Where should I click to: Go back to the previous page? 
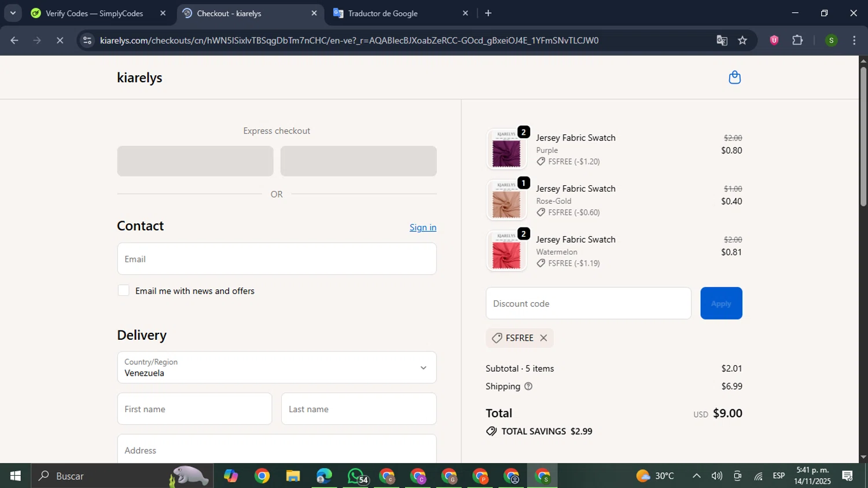point(14,41)
